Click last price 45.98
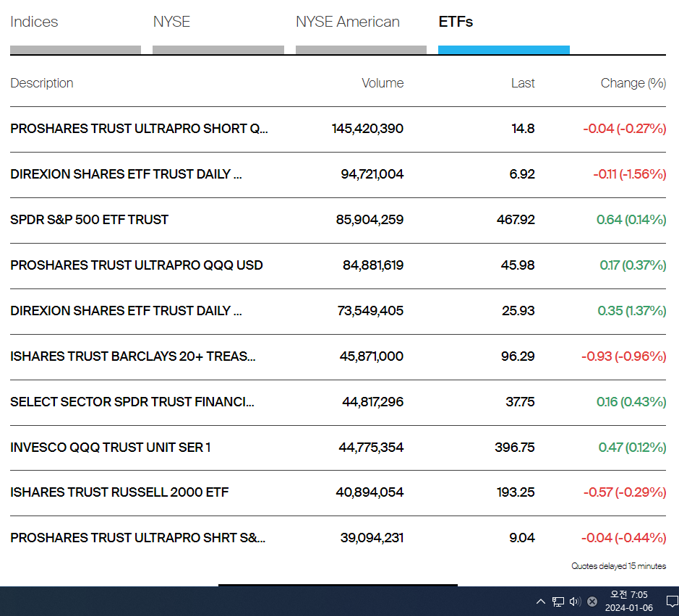679x616 pixels. pyautogui.click(x=518, y=265)
